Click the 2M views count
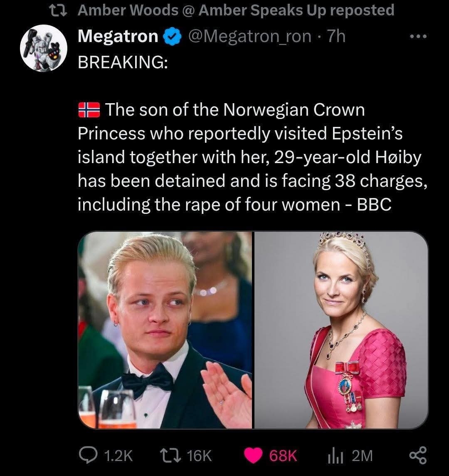 [362, 456]
